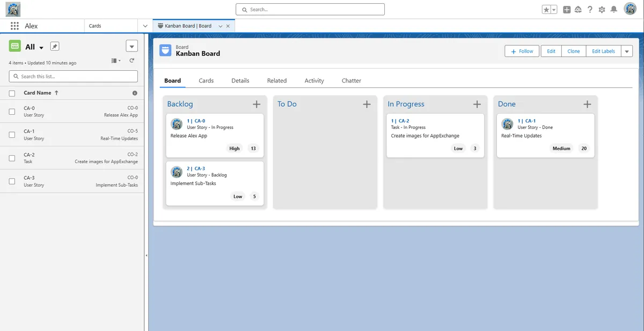Focus the global Search box
Viewport: 644px width, 331px height.
click(x=310, y=10)
